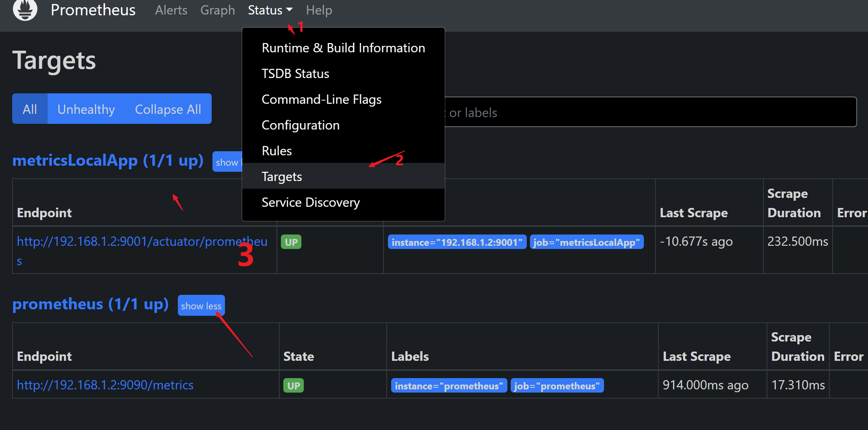Screen dimensions: 868x430
Task: Click Last Scrape header in metricsLocalApp table
Action: coord(694,213)
